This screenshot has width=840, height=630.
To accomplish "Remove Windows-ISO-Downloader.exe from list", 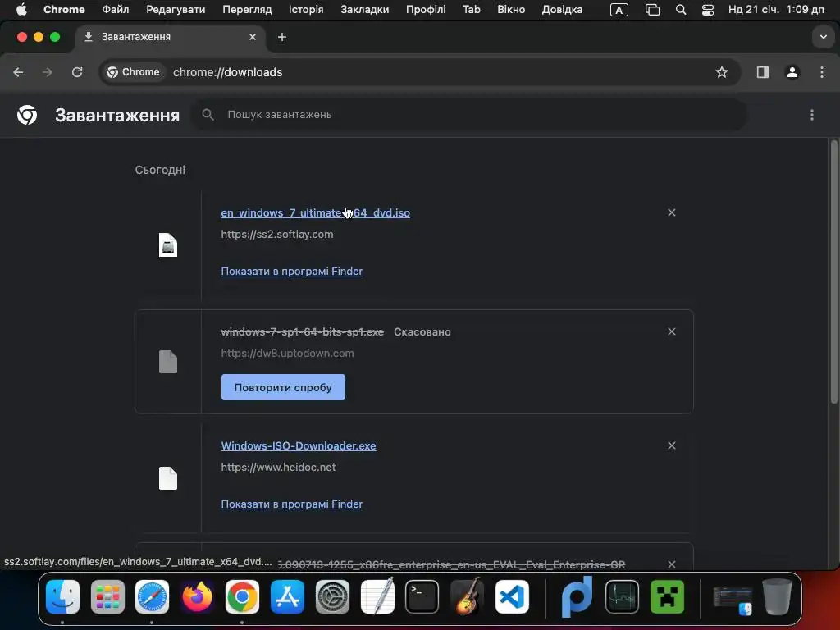I will (672, 445).
